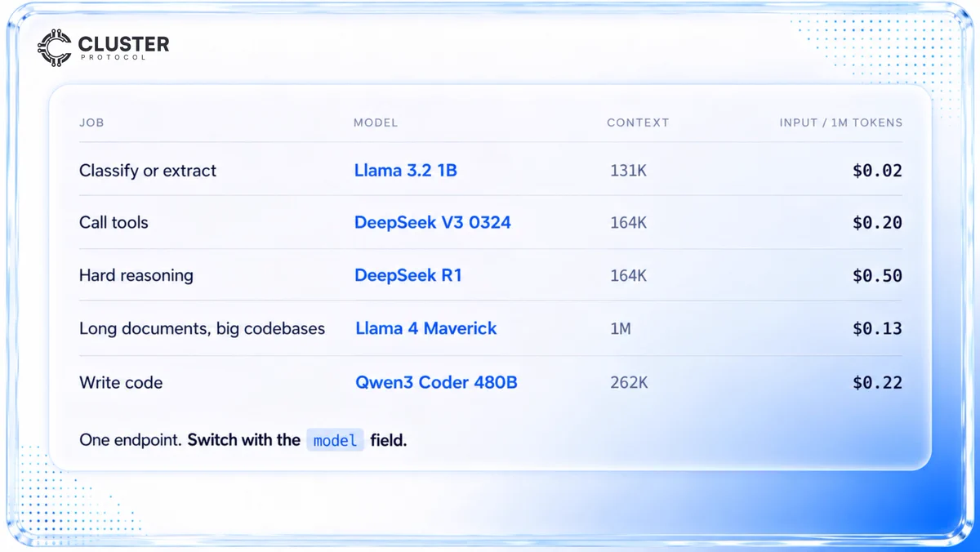The image size is (980, 552).
Task: Open the DeepSeek R1 model link
Action: [408, 275]
